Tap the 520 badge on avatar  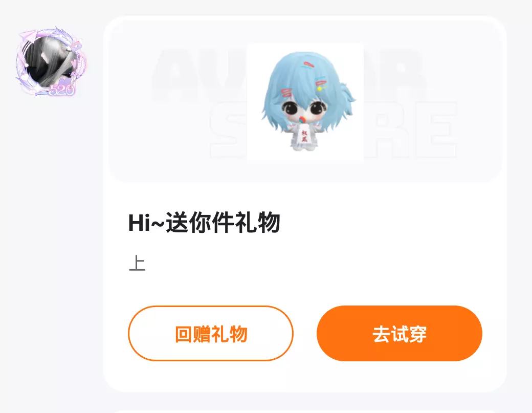61,90
